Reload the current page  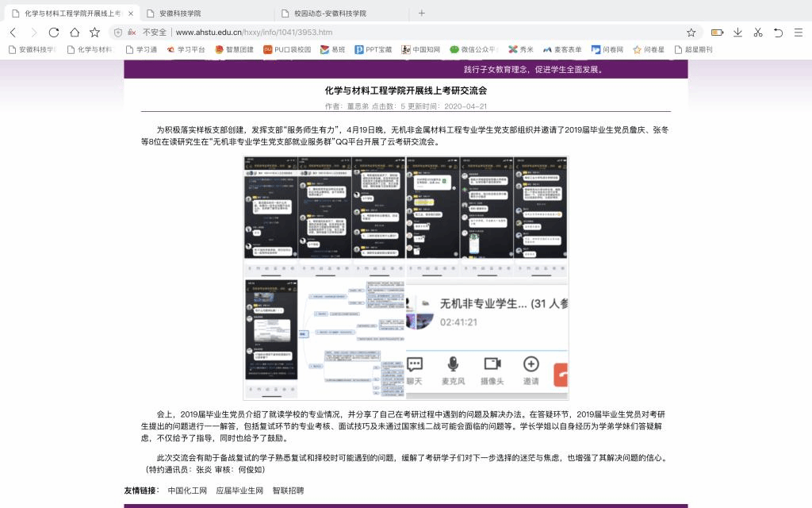[54, 33]
